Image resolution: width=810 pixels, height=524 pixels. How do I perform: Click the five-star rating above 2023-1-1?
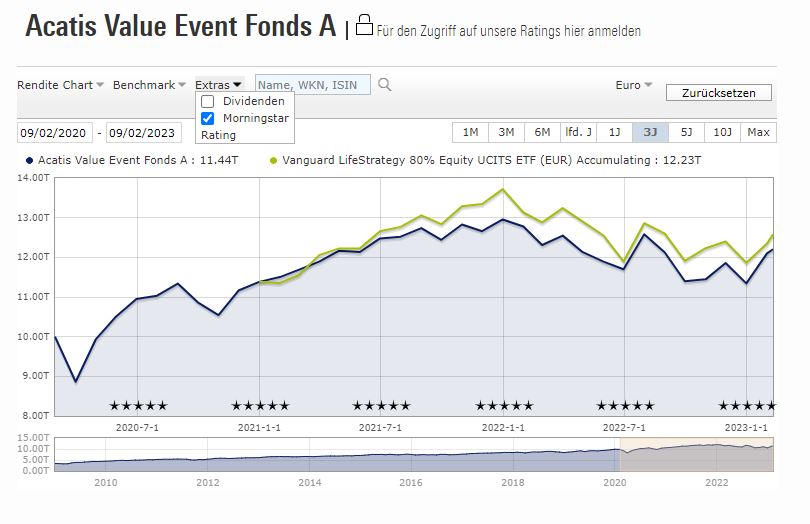[747, 406]
